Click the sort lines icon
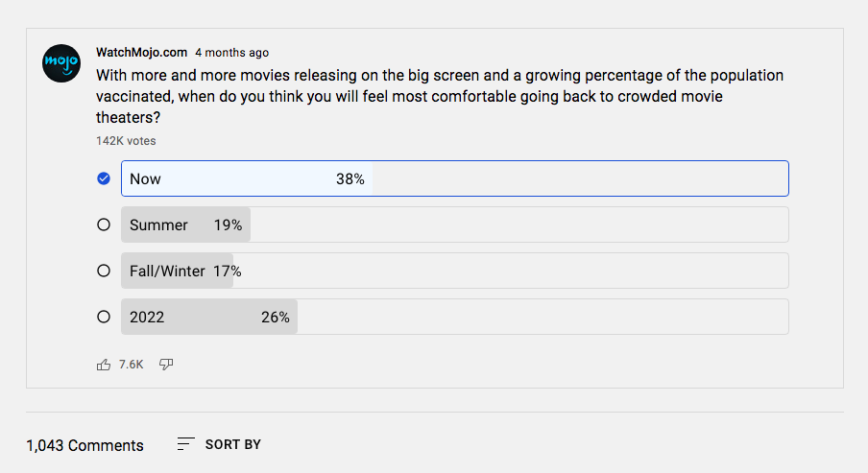The width and height of the screenshot is (868, 473). coord(186,444)
